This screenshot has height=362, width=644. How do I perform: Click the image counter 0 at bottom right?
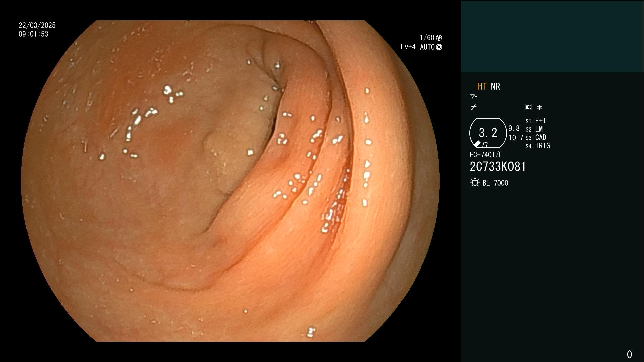pos(629,354)
